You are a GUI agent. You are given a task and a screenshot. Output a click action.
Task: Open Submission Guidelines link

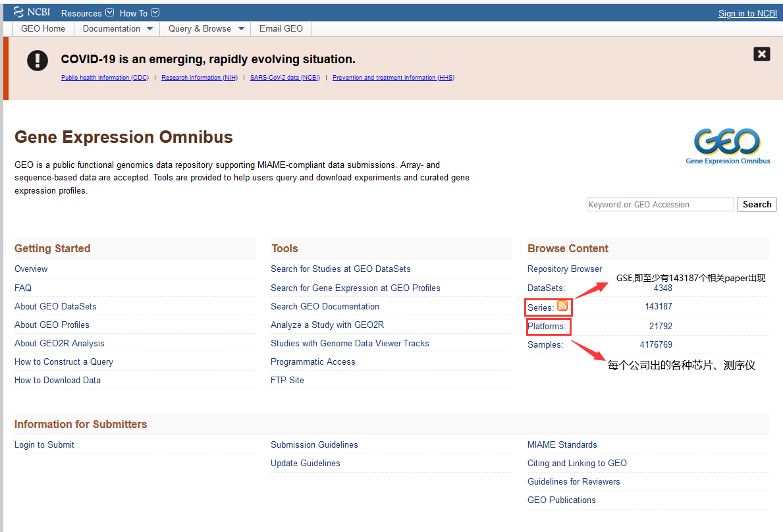[x=315, y=444]
